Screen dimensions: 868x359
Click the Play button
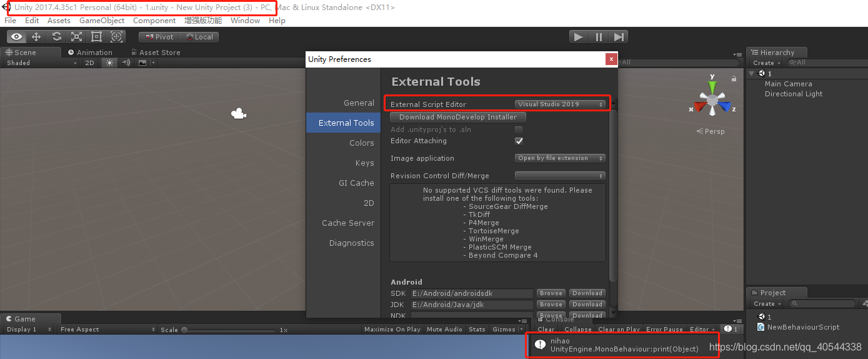tap(579, 37)
